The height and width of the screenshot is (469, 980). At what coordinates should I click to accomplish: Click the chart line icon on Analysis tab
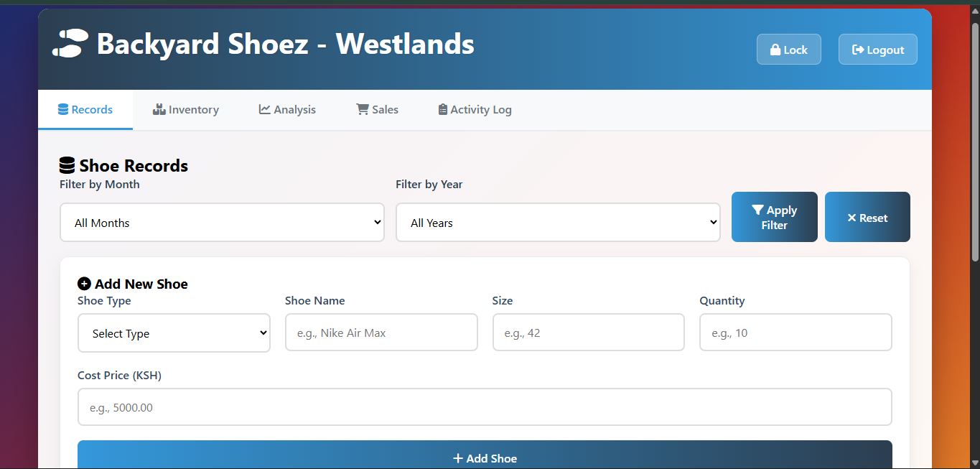(x=265, y=110)
